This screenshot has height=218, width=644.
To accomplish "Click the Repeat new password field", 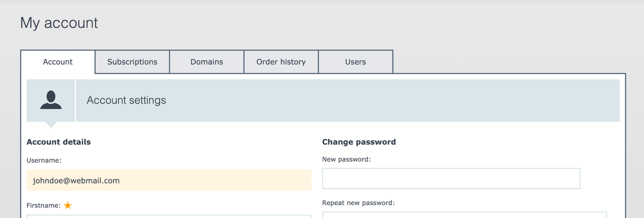I will pos(464,215).
